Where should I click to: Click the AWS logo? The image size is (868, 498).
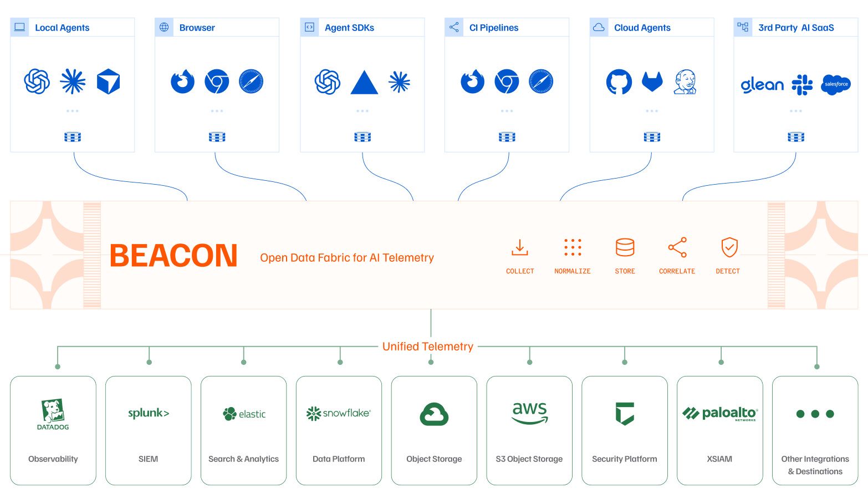(x=530, y=413)
